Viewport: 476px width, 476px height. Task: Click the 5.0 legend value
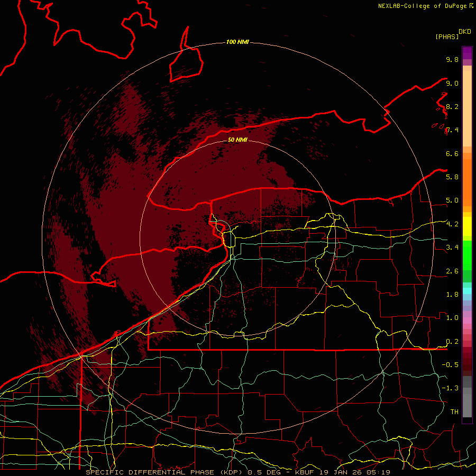point(452,200)
